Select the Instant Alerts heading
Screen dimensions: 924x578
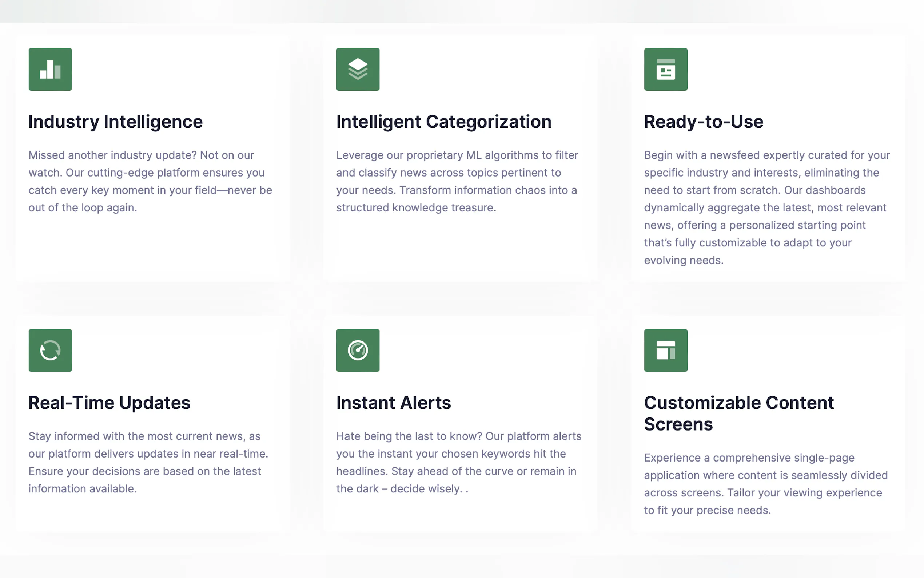click(394, 403)
